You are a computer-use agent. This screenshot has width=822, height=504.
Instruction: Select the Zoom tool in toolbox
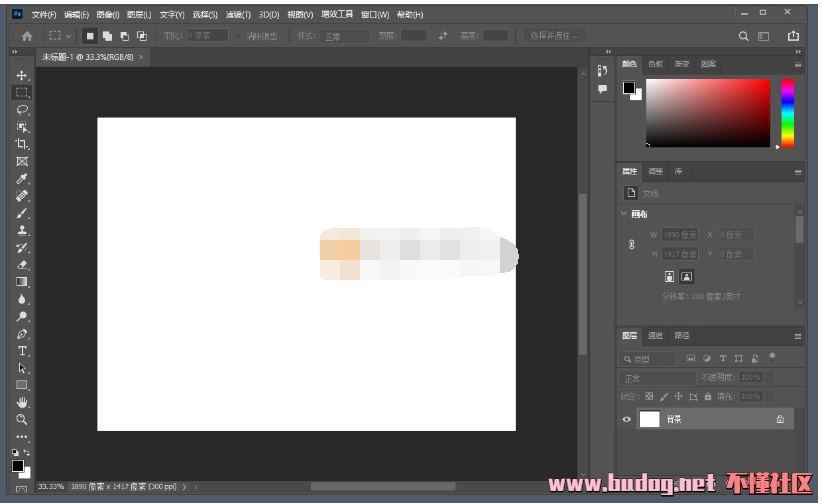(x=21, y=419)
